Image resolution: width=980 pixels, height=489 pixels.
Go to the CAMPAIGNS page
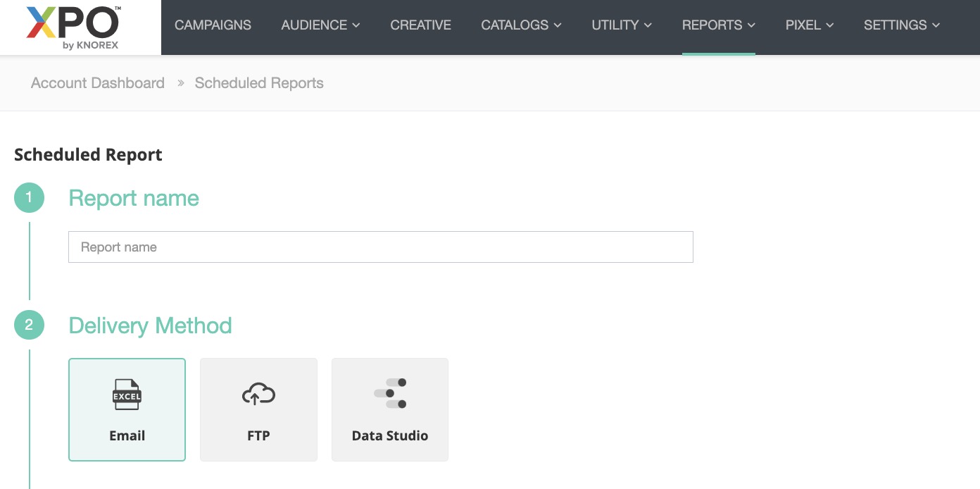click(213, 25)
